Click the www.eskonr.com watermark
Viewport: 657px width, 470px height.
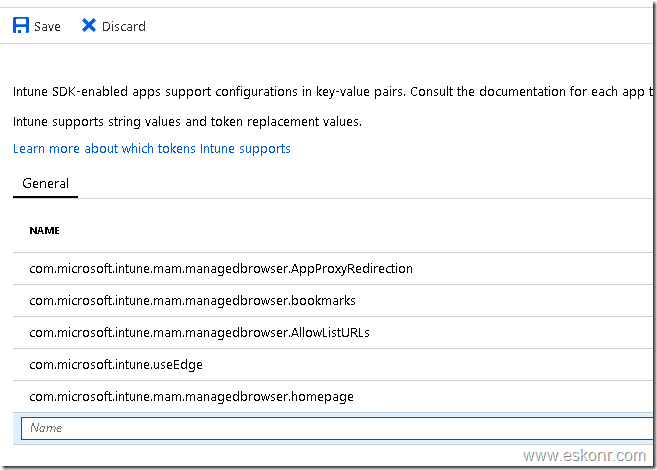point(585,456)
